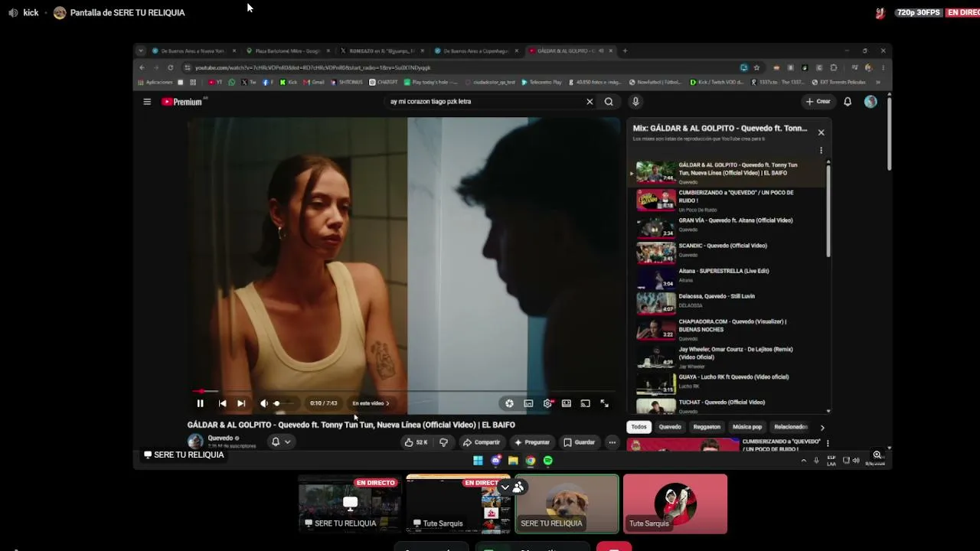Pause the YouTube video
The height and width of the screenshot is (551, 980).
pyautogui.click(x=200, y=403)
